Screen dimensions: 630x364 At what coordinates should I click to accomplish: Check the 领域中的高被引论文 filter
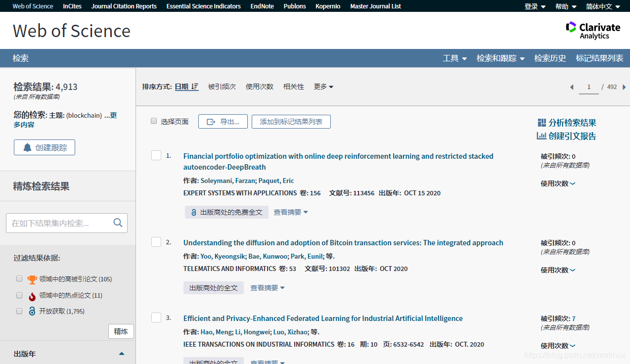(x=19, y=278)
